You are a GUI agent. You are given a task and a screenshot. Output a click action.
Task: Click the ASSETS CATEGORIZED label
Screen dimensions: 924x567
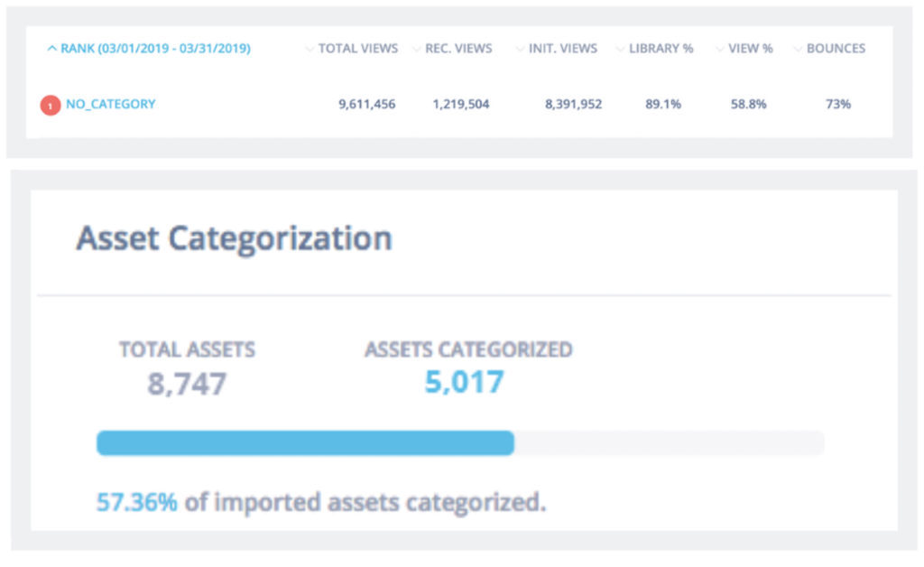click(468, 349)
